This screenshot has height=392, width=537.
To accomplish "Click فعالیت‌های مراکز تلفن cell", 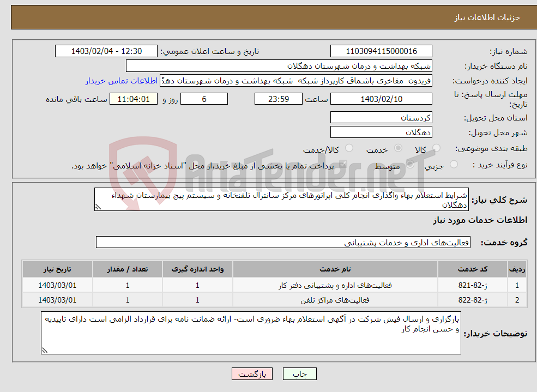I will click(x=335, y=300).
